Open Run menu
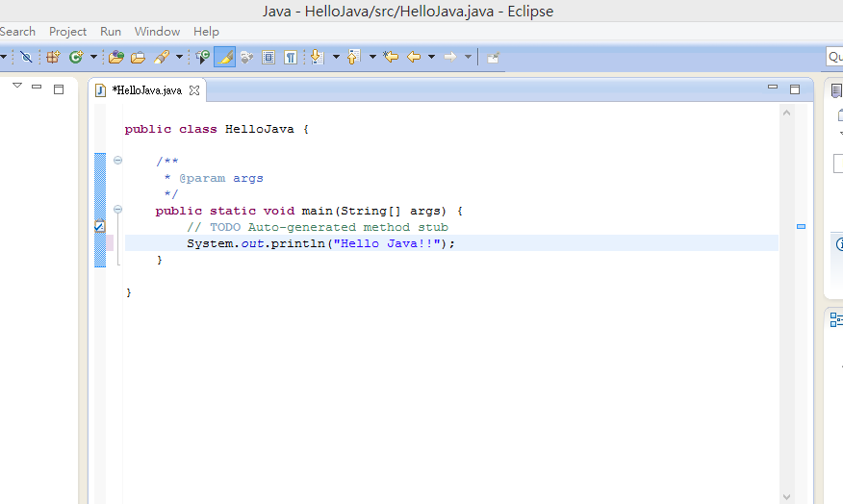 [x=111, y=31]
